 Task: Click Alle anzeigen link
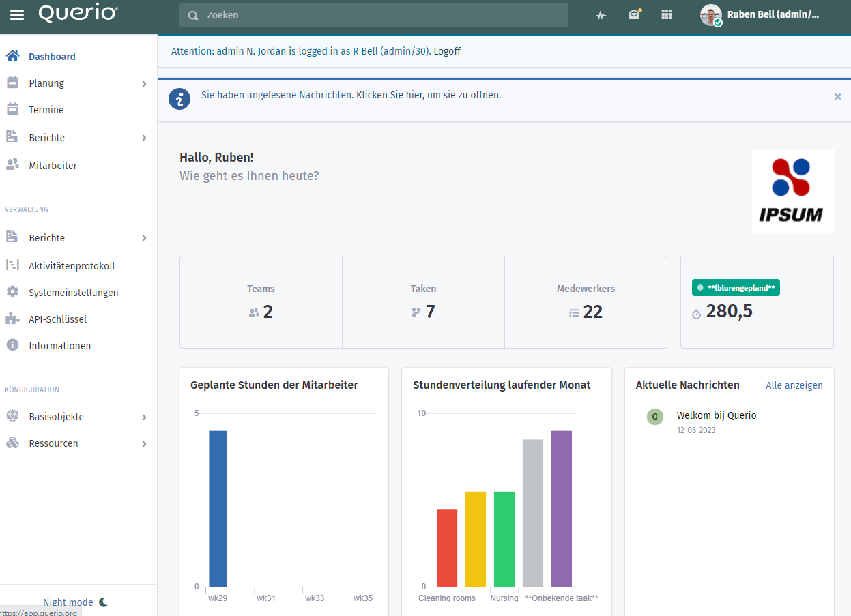pos(794,385)
